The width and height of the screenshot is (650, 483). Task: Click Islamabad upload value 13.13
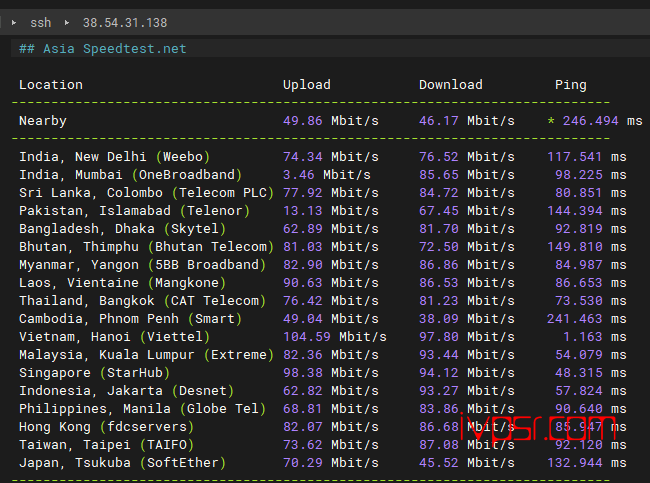303,211
